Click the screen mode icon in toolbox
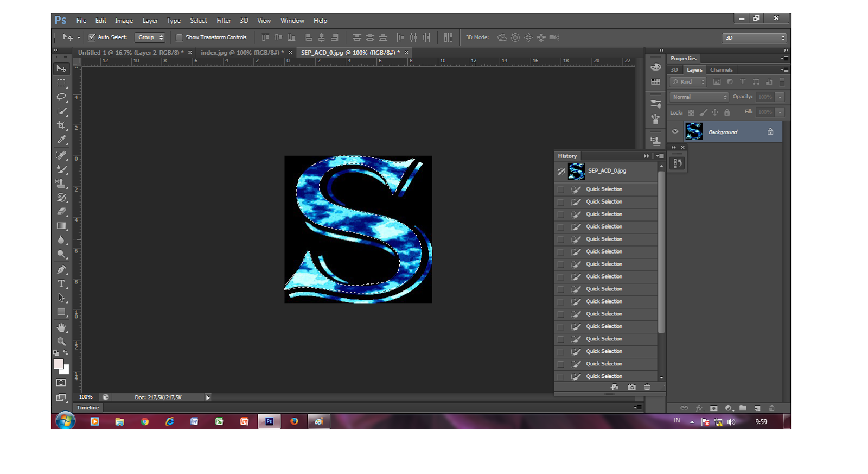The width and height of the screenshot is (868, 474). click(x=61, y=397)
